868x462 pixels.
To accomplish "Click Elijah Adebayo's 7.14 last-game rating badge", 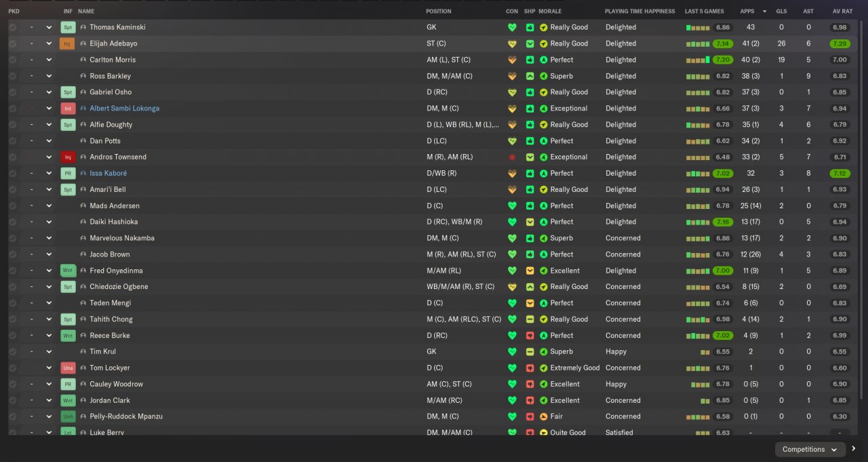I will [x=723, y=43].
